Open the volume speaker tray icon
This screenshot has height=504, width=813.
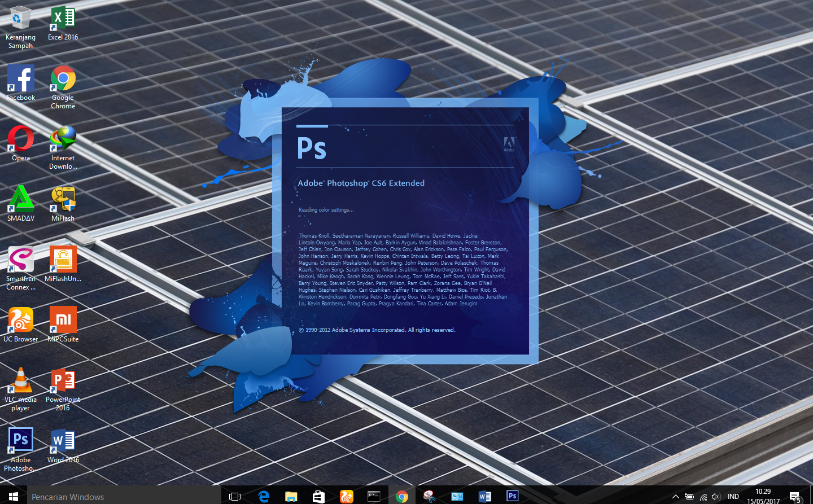click(x=716, y=497)
